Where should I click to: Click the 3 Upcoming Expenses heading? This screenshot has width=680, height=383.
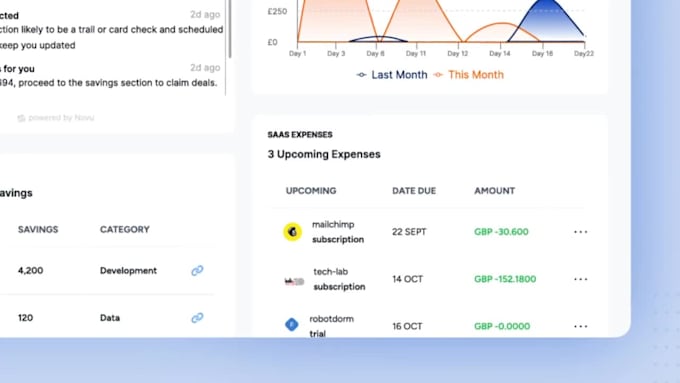tap(324, 154)
